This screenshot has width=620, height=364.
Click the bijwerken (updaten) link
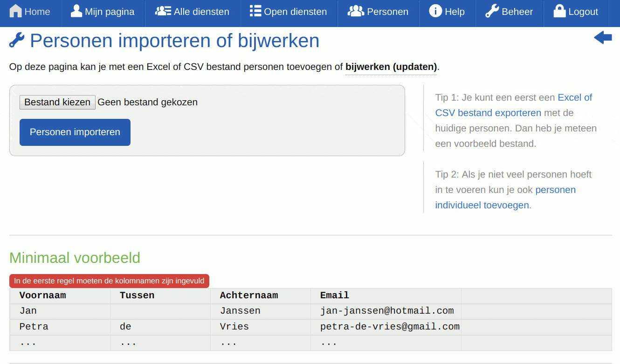pyautogui.click(x=391, y=67)
